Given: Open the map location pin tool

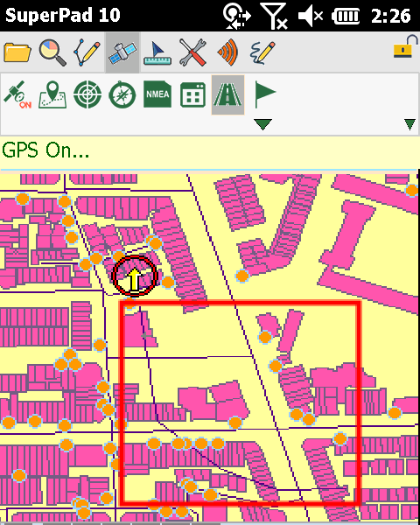Looking at the screenshot, I should point(52,94).
